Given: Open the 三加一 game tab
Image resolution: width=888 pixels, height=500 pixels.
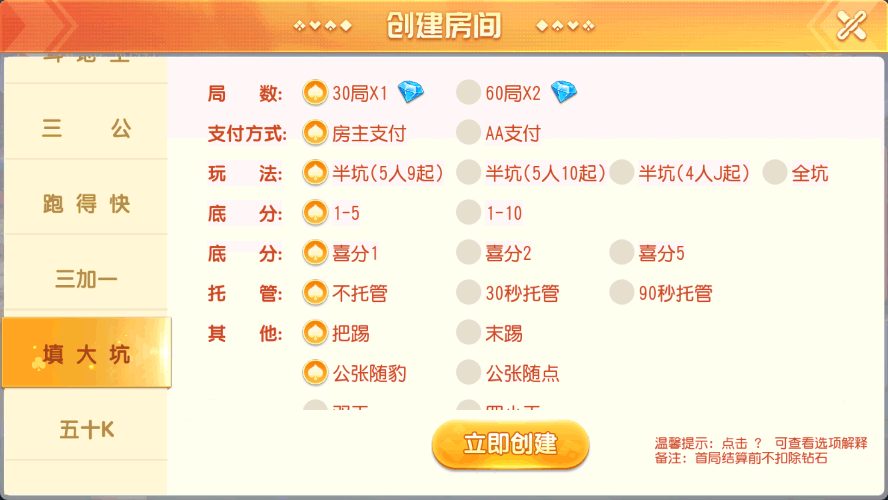Looking at the screenshot, I should tap(86, 279).
